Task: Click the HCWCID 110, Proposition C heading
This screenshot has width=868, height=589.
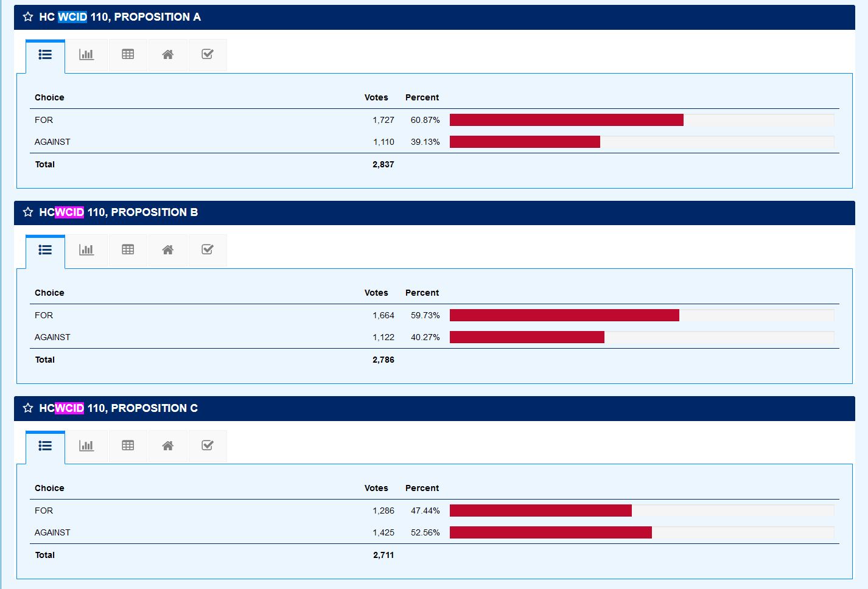Action: pyautogui.click(x=118, y=408)
